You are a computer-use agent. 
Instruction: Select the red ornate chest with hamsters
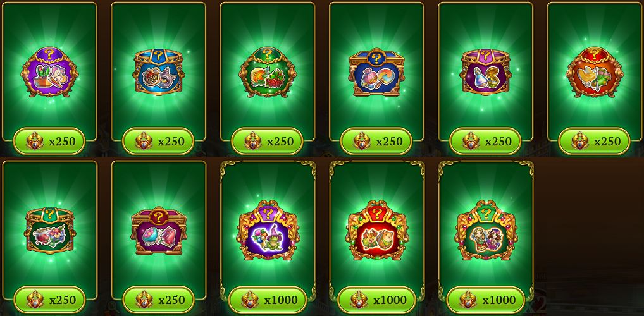click(x=377, y=230)
